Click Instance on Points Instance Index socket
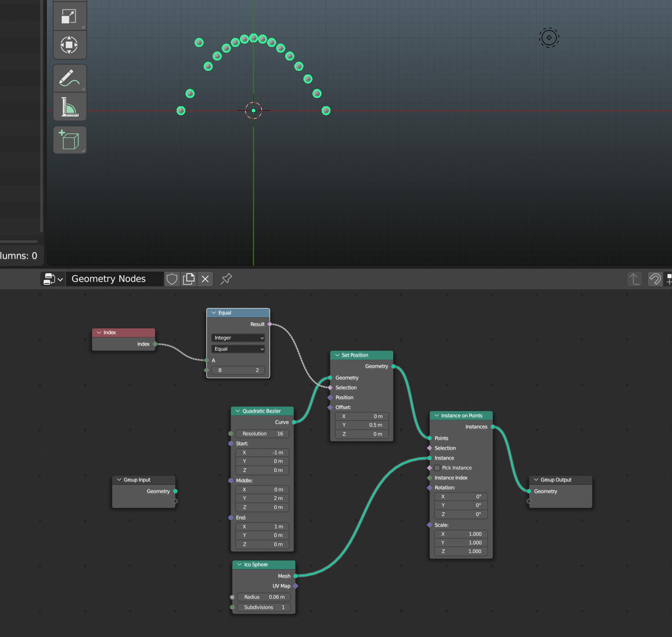Image resolution: width=672 pixels, height=637 pixels. coord(430,478)
